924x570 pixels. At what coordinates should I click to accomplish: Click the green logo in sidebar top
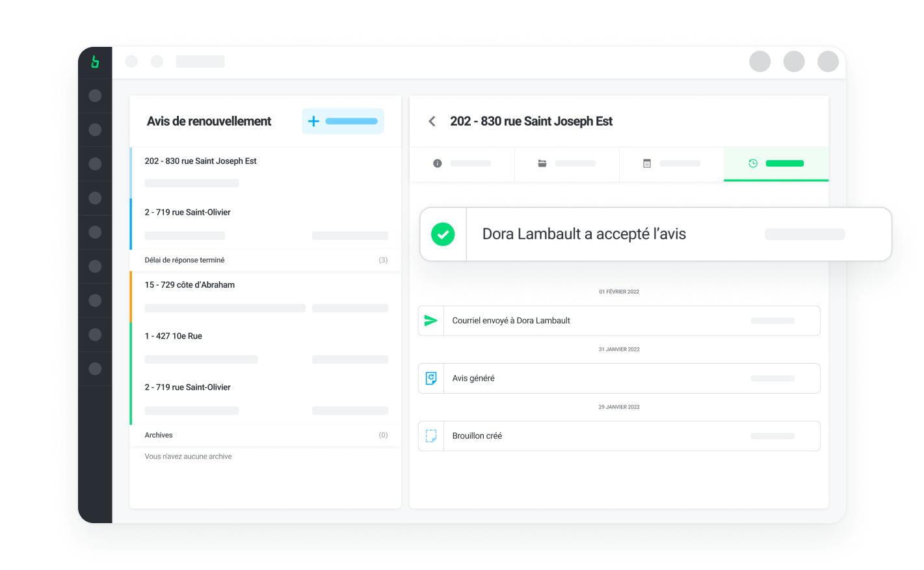[x=95, y=62]
